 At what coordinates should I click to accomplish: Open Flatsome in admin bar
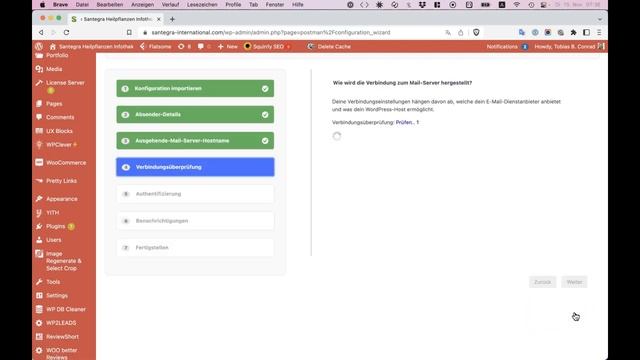pos(156,47)
